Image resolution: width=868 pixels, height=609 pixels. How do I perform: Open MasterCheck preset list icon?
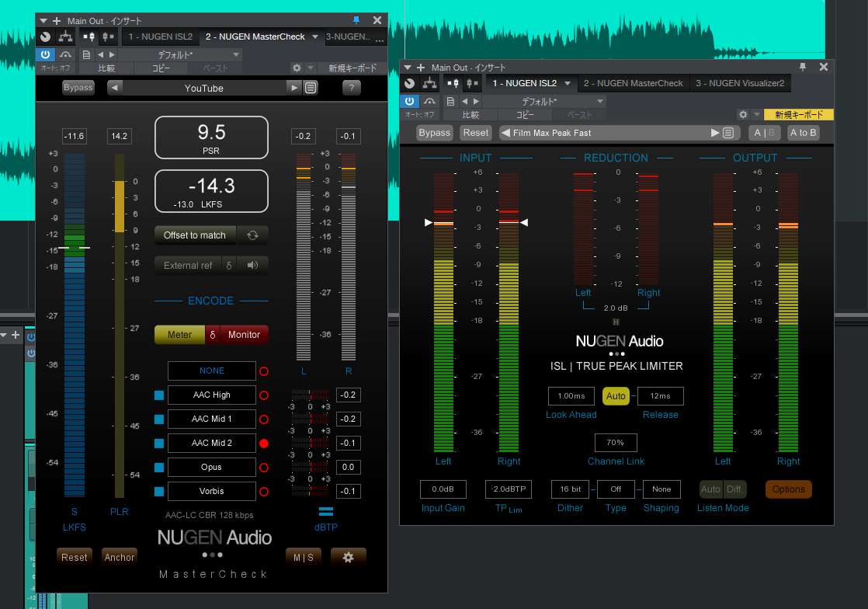tap(311, 88)
